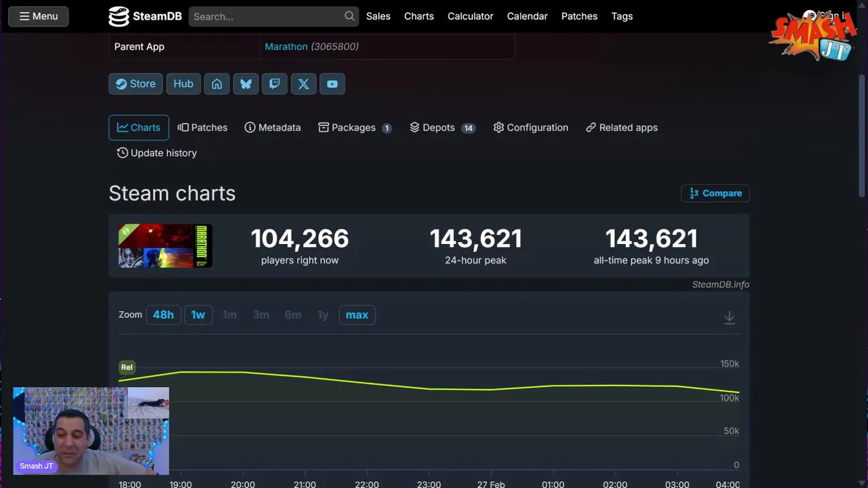Open the Update history tab
Viewport: 868px width, 488px height.
(157, 153)
